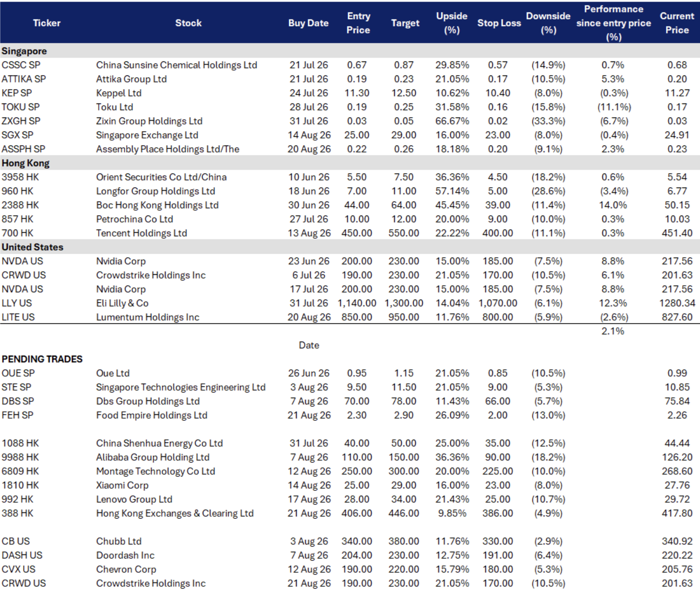Viewport: 700px width, 596px height.
Task: Select the Stop Loss column header
Action: click(499, 23)
